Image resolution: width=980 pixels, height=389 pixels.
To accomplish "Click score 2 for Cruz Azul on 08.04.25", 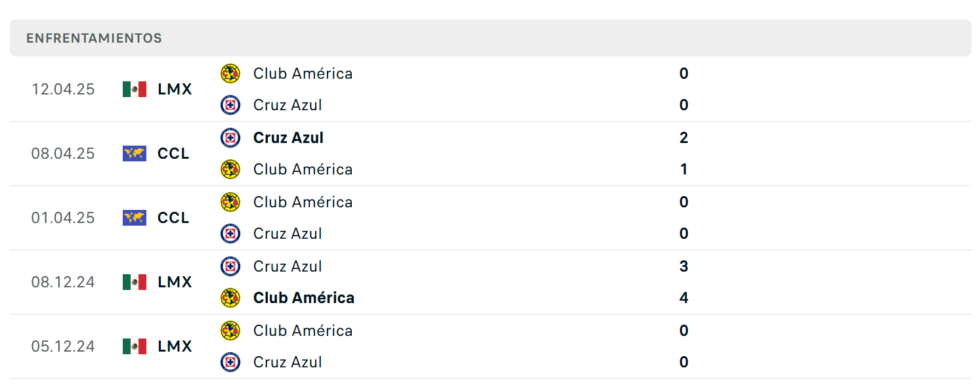I will click(x=684, y=138).
